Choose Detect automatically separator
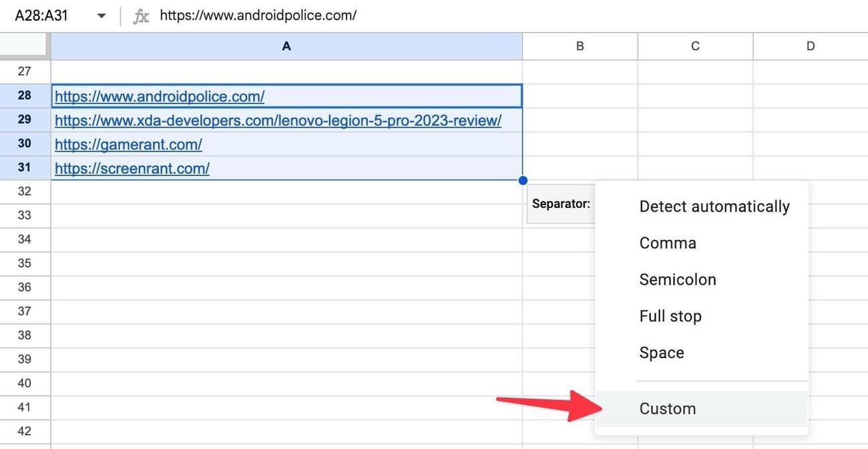The image size is (868, 449). [714, 207]
